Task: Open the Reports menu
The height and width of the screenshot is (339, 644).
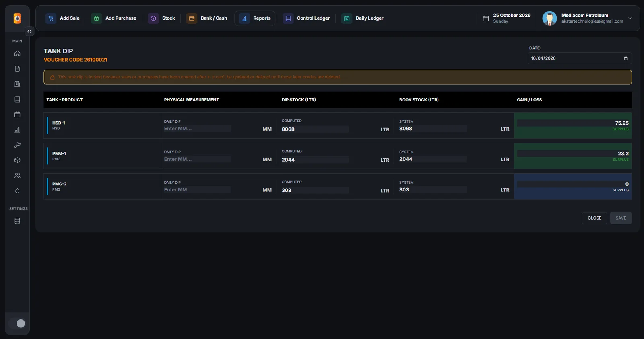Action: pyautogui.click(x=255, y=18)
